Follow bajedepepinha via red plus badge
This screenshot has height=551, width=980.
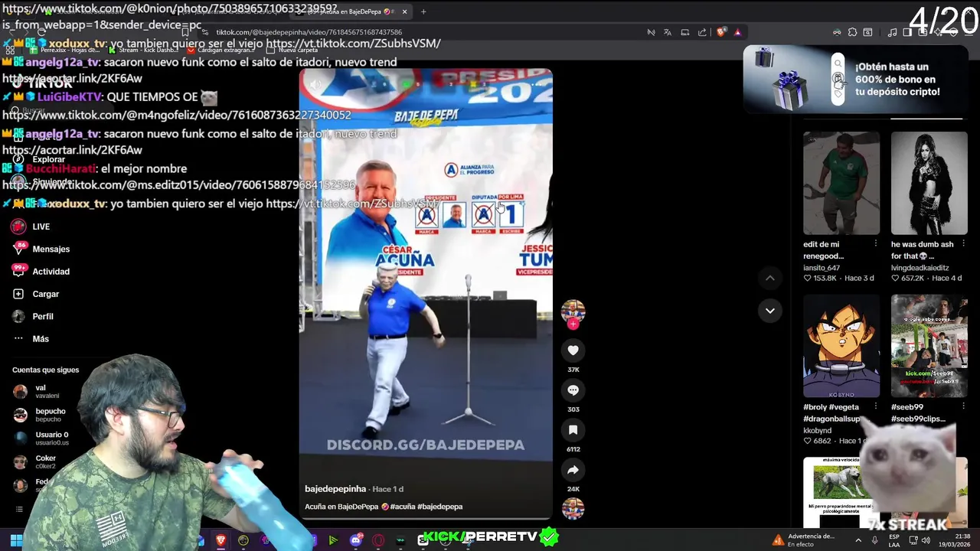point(573,324)
